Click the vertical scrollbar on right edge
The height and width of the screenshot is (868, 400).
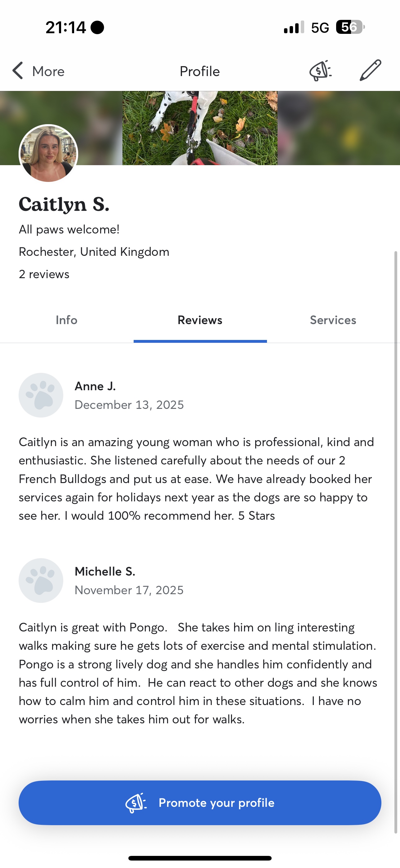point(396,539)
